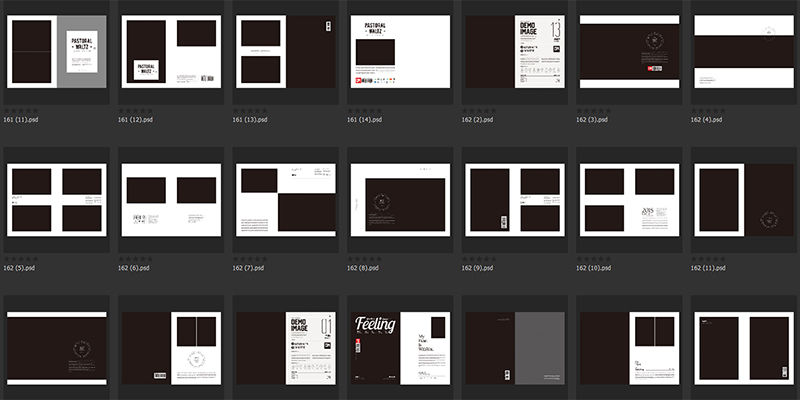Select the 162 (9).psd thumbnail
The width and height of the screenshot is (800, 400).
point(515,200)
